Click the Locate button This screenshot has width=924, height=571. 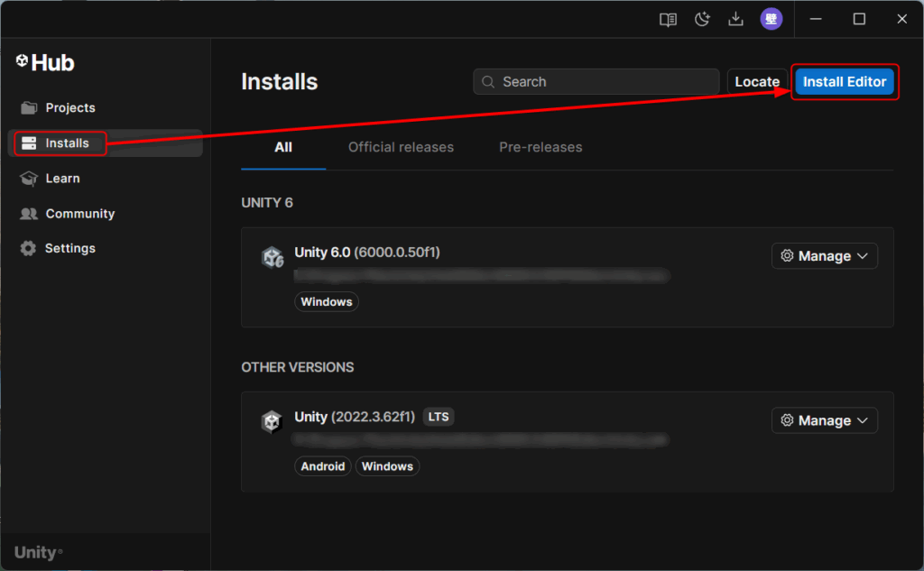[x=757, y=82]
